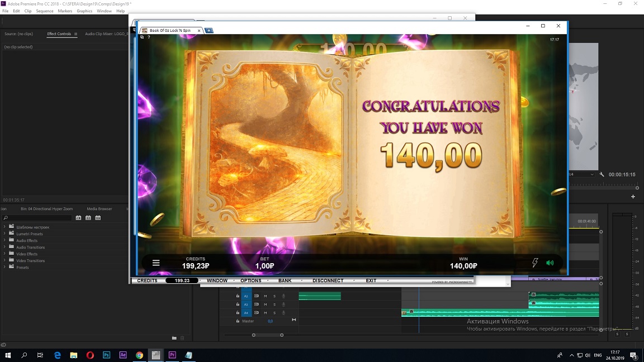
Task: Click the lightning quick spin icon
Action: (x=534, y=263)
